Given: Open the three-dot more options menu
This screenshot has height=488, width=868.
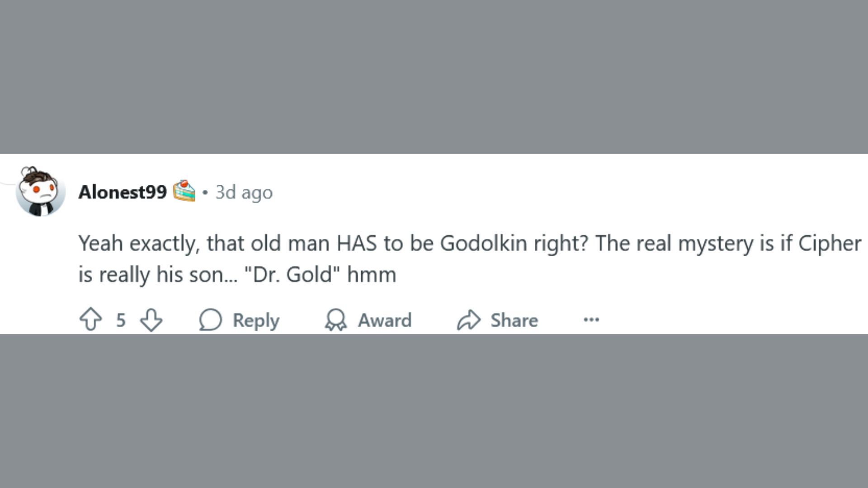Looking at the screenshot, I should pos(591,319).
